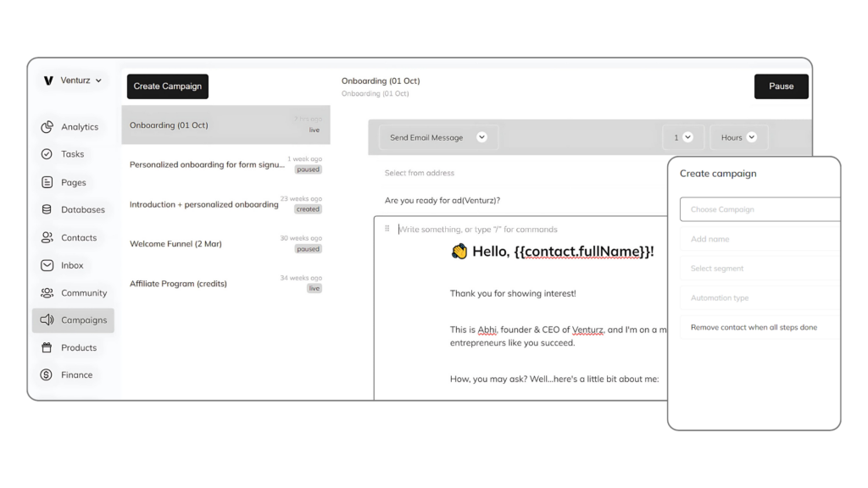The height and width of the screenshot is (488, 868).
Task: Click the 'live' badge on Onboarding (01 Oct)
Action: (314, 130)
